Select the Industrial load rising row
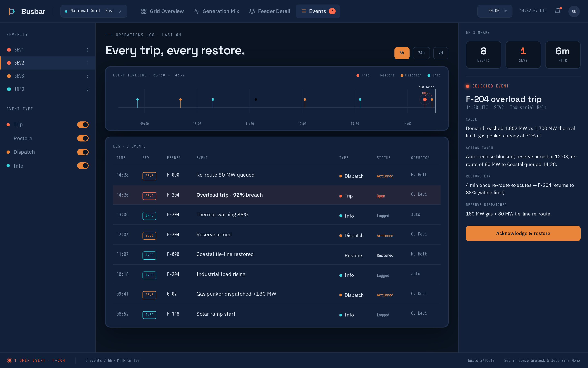This screenshot has width=588, height=368. pos(277,274)
